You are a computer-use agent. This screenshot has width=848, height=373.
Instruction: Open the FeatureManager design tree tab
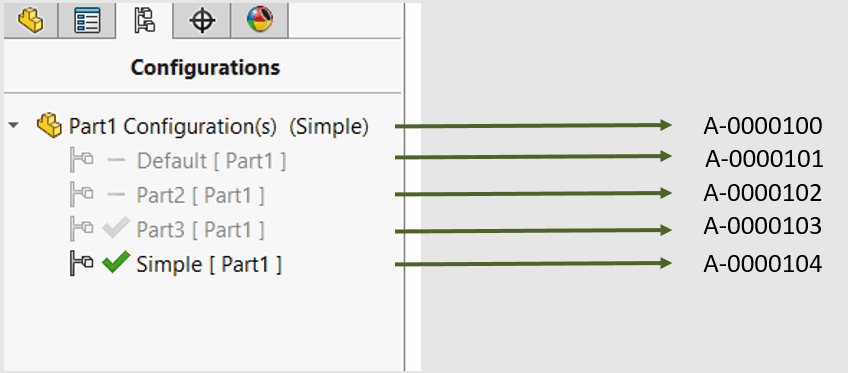(x=31, y=21)
